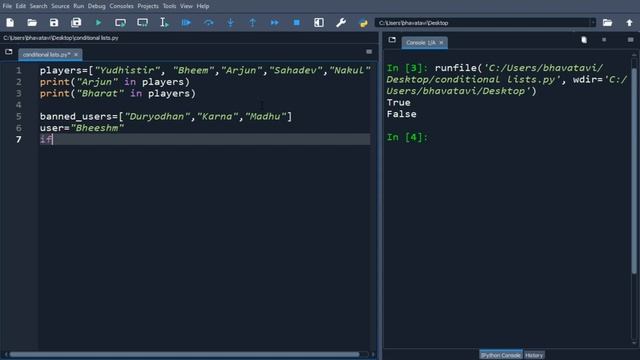Change to parent directory arrow icon
Viewport: 640px width, 360px height.
[x=629, y=23]
